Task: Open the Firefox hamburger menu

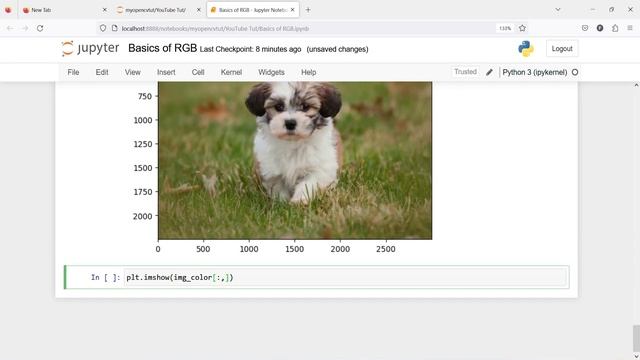Action: 630,28
